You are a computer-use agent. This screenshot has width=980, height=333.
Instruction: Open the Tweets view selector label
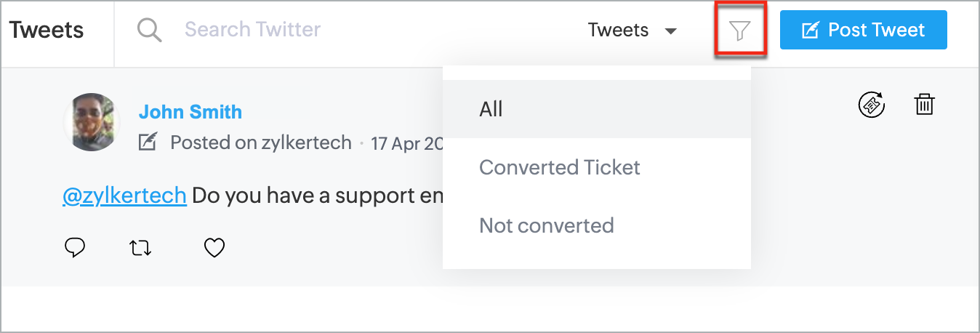[x=618, y=30]
